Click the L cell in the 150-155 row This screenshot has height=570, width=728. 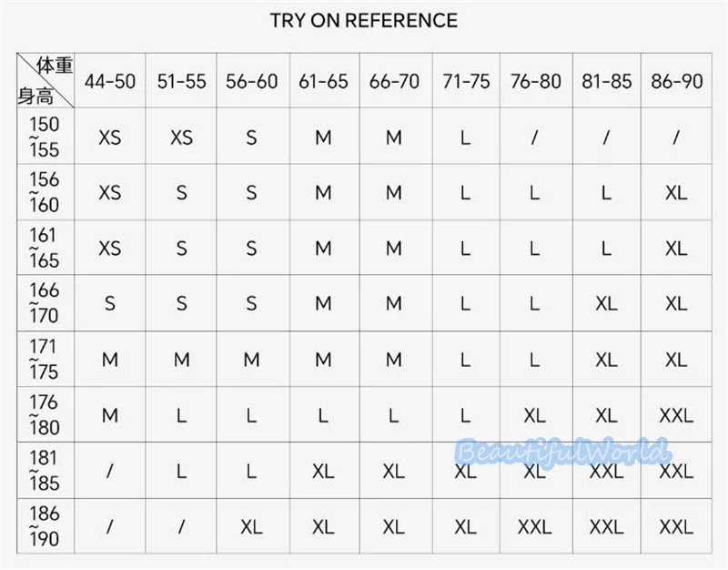point(465,137)
